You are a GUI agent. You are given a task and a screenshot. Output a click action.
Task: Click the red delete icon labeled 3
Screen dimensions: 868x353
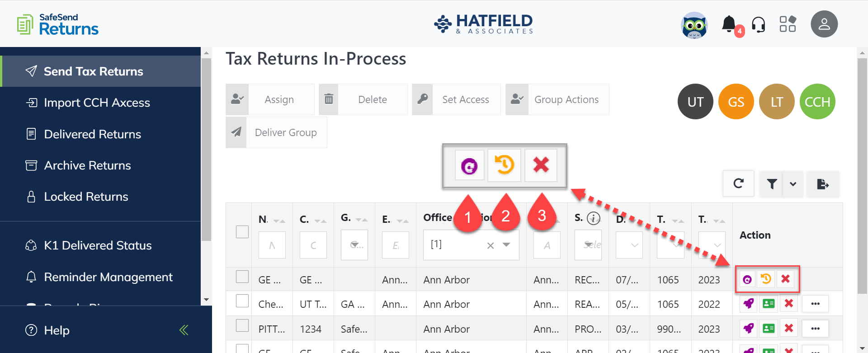[x=541, y=165]
